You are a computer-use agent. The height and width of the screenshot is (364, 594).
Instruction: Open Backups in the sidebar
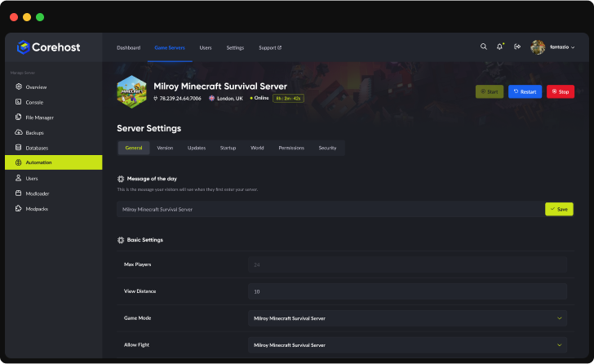[53, 132]
